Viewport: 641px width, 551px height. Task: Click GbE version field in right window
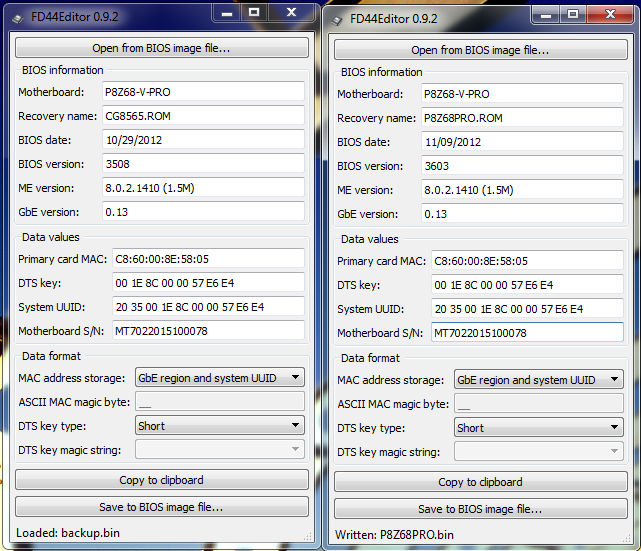522,214
